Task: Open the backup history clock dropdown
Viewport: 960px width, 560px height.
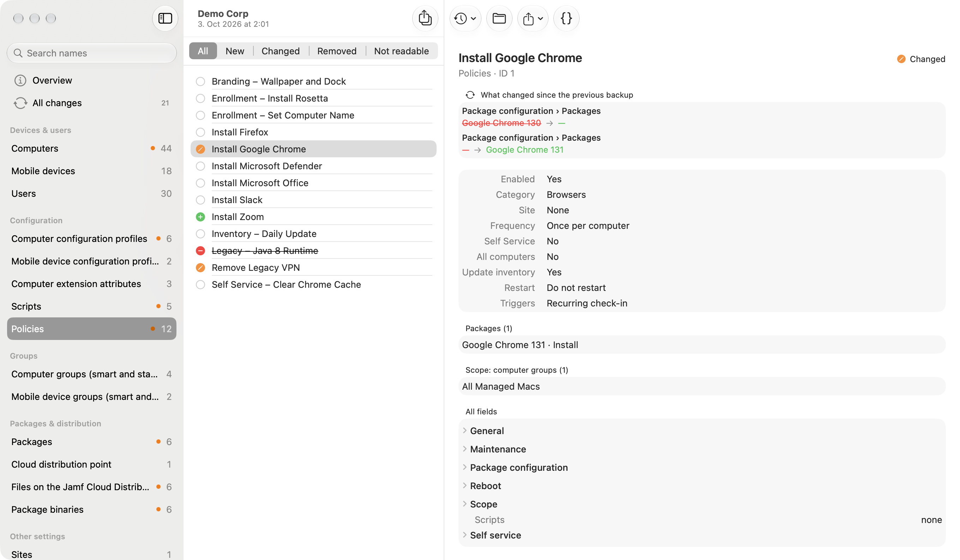Action: [x=465, y=18]
